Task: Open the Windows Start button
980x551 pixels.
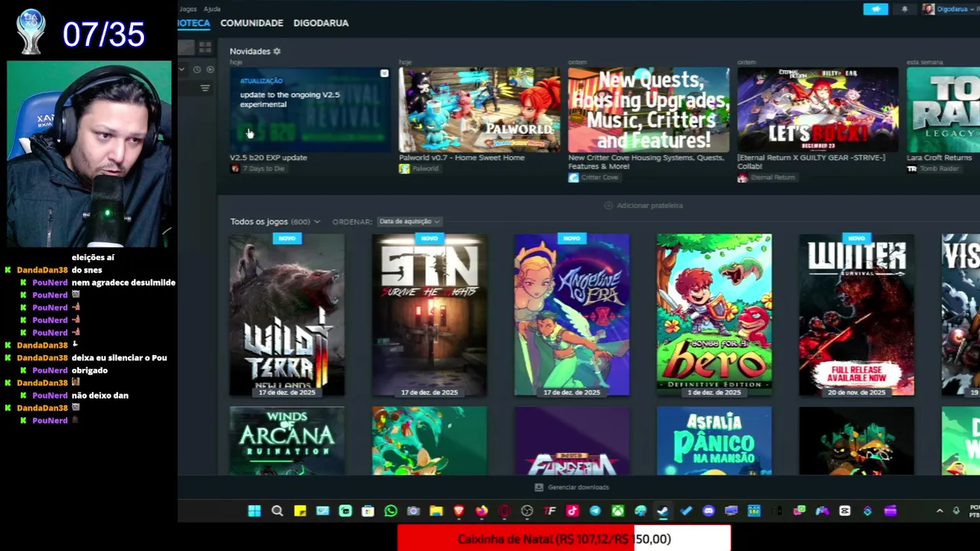Action: pyautogui.click(x=254, y=511)
